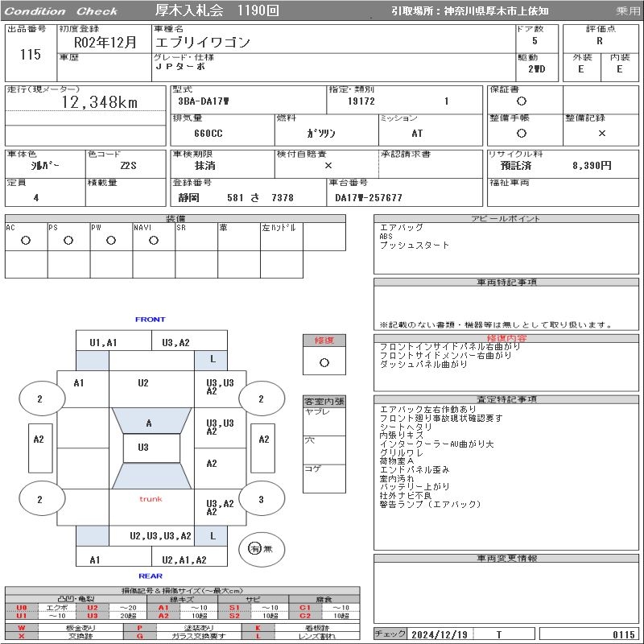Click the red 修復内容 section header

point(507,338)
